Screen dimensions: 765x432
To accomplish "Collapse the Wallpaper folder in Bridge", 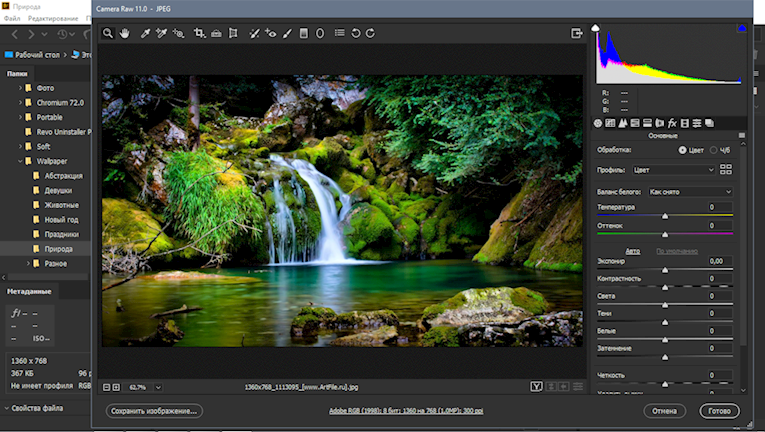I will pyautogui.click(x=20, y=161).
